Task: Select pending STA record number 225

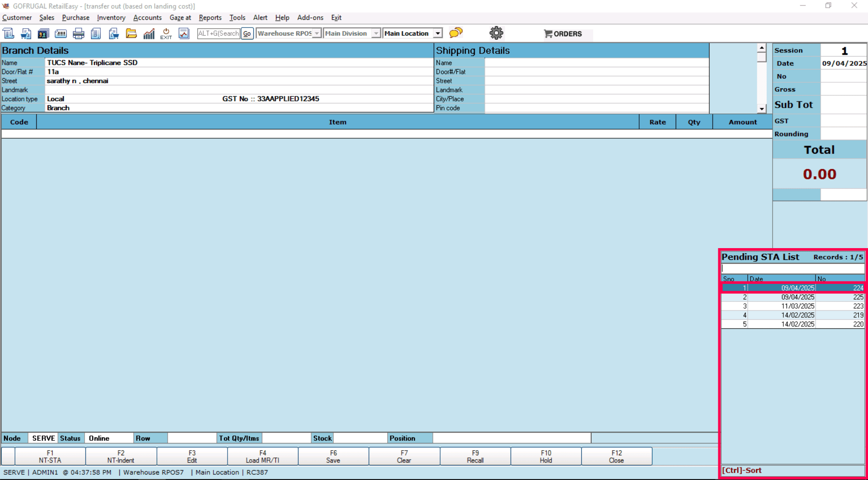Action: pos(792,297)
